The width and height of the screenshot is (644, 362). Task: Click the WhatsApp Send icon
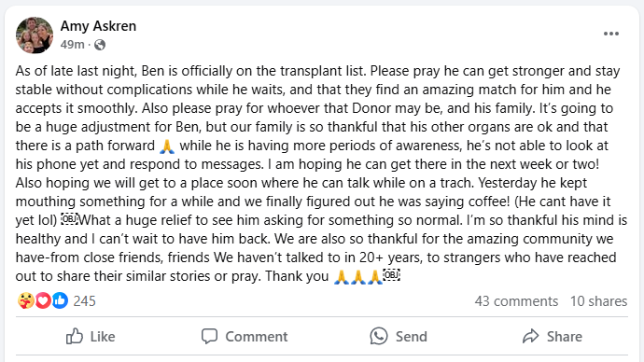point(379,336)
